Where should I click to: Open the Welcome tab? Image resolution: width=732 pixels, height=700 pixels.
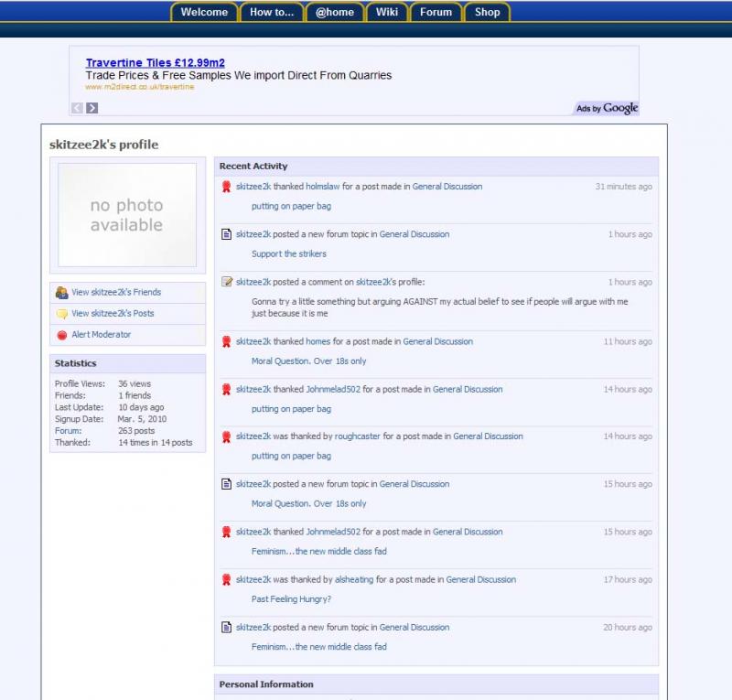[x=204, y=12]
